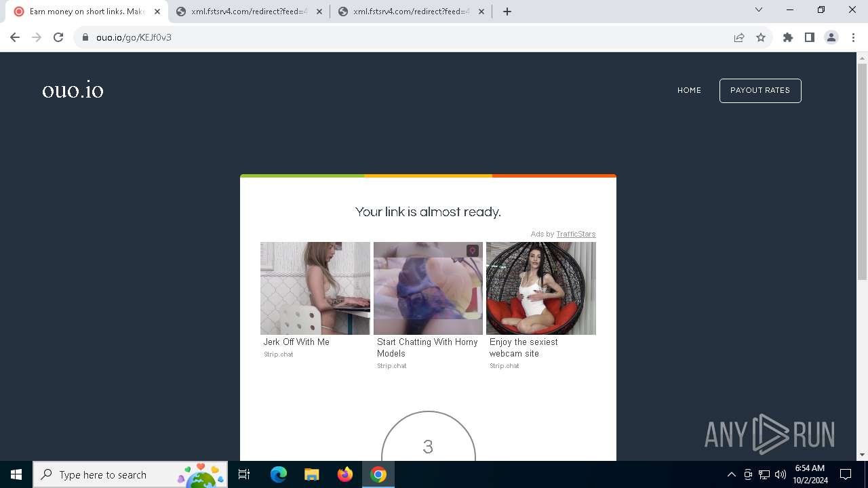Bookmark this page with the star icon
The image size is (868, 488).
761,37
